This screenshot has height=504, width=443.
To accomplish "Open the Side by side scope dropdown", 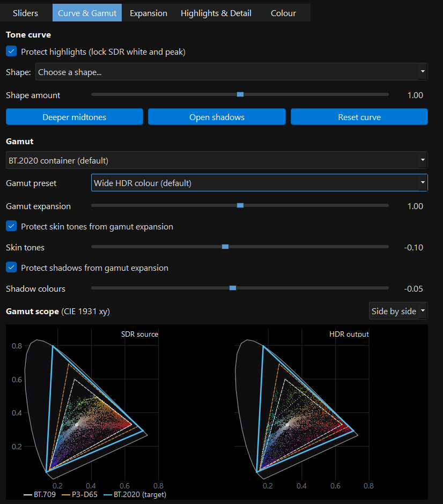I will click(398, 311).
